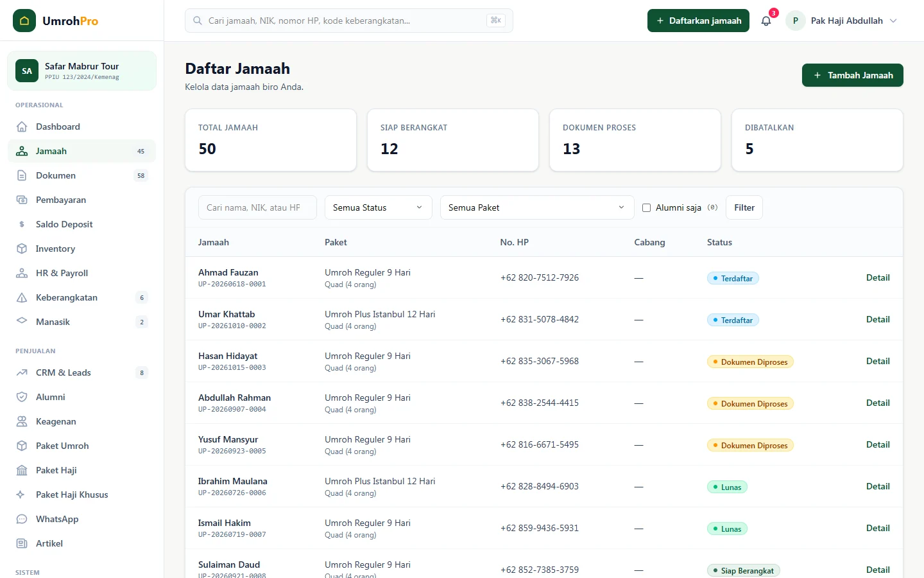Open Detail for Ibrahim Maulana

[878, 486]
